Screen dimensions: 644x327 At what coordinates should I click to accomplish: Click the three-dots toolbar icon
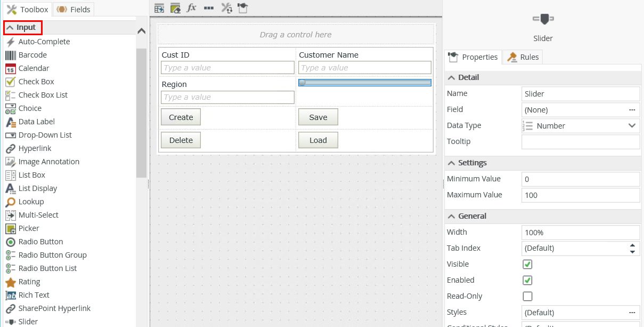209,7
